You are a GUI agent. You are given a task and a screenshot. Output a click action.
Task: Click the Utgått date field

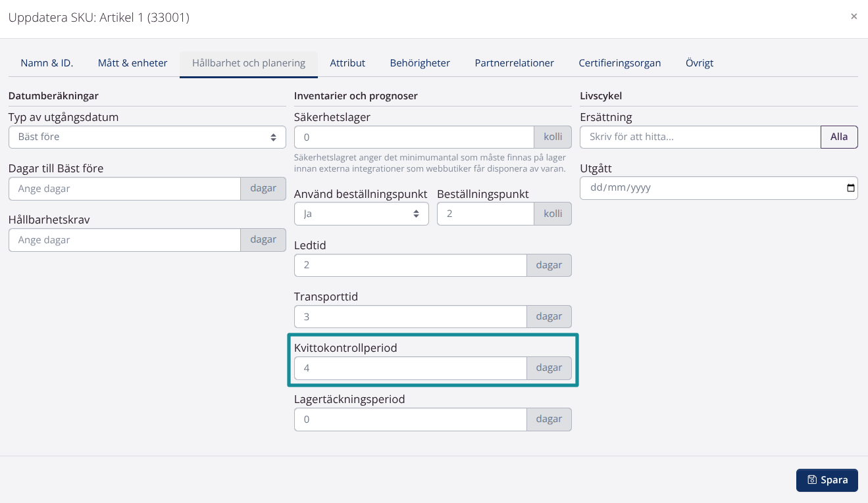pyautogui.click(x=719, y=187)
